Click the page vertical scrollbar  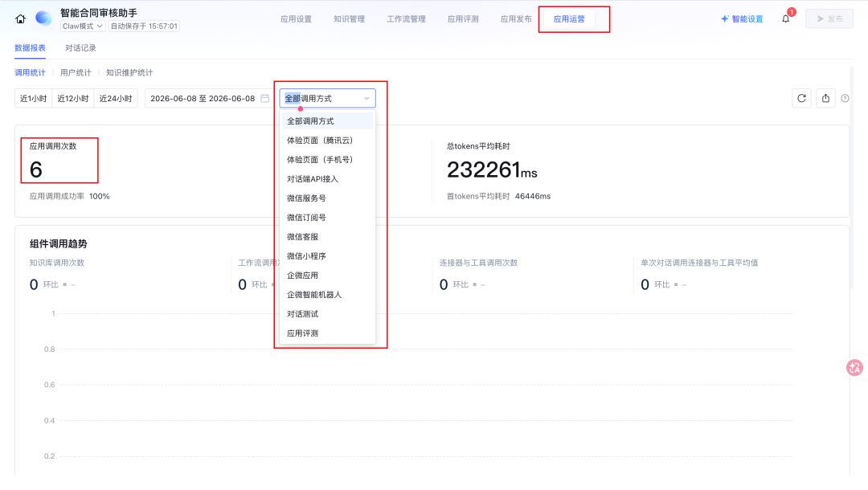click(x=852, y=177)
